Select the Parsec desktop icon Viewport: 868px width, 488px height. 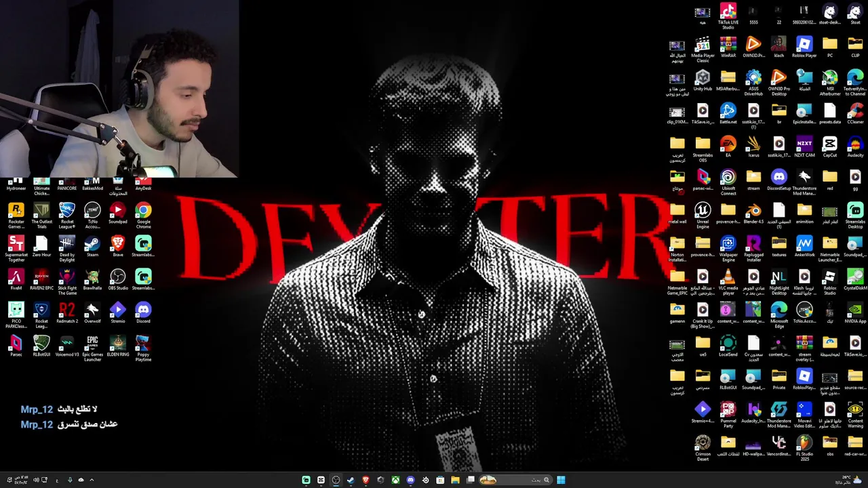coord(16,346)
